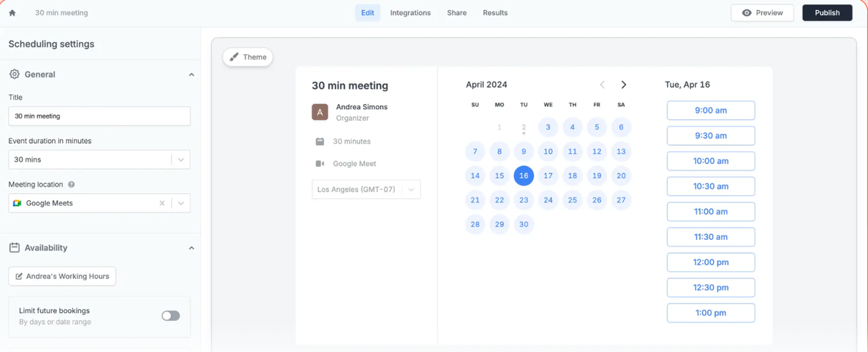868x352 pixels.
Task: Select April 14 on the calendar
Action: click(x=475, y=176)
